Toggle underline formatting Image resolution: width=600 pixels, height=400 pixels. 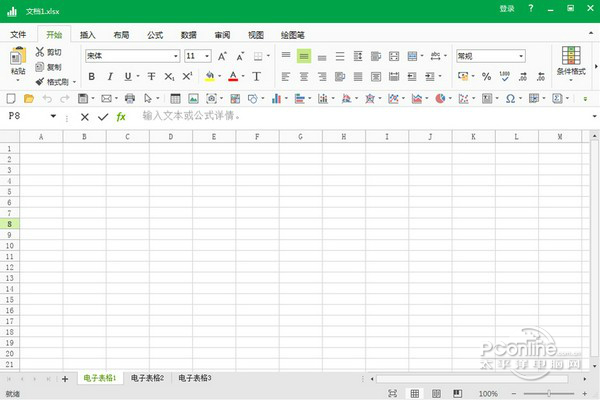point(128,77)
